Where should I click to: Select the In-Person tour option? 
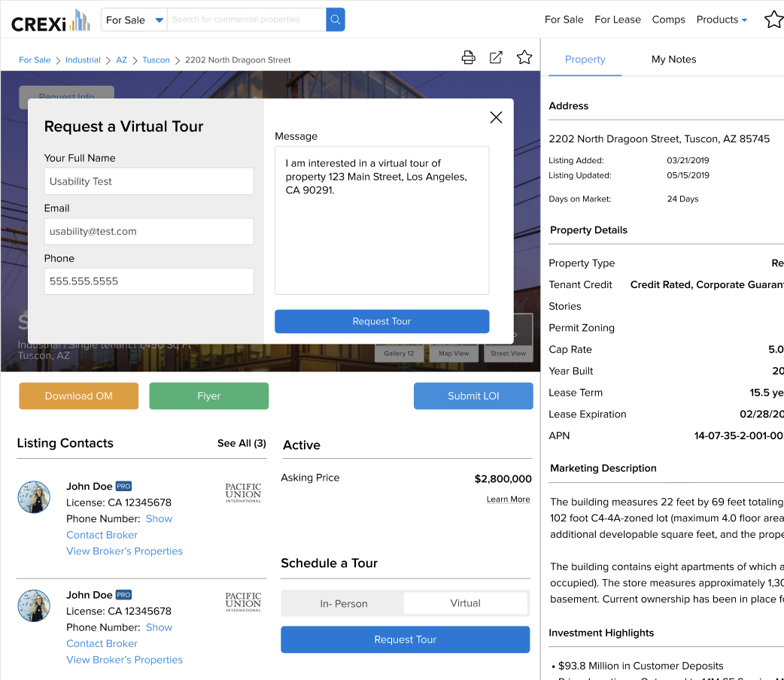click(x=344, y=603)
